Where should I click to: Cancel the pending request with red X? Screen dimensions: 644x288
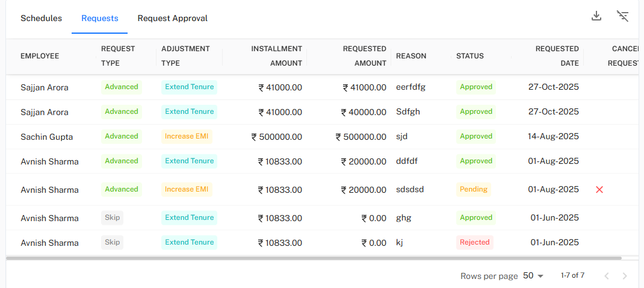[599, 190]
